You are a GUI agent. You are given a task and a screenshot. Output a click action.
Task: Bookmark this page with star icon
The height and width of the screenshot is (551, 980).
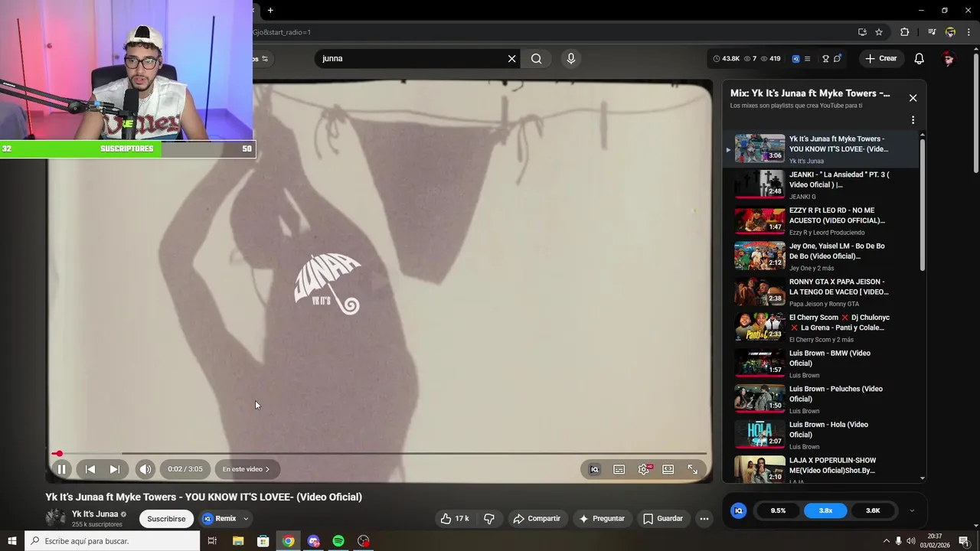[879, 32]
